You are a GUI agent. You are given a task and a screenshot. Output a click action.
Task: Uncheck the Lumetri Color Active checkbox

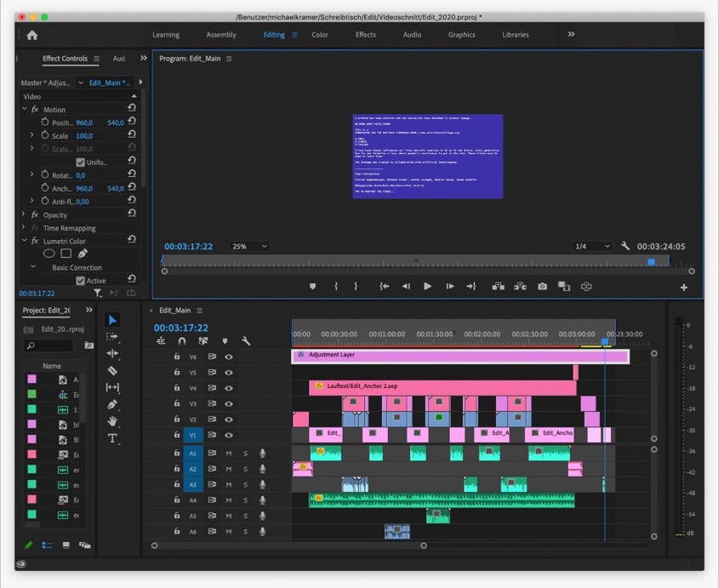[80, 281]
